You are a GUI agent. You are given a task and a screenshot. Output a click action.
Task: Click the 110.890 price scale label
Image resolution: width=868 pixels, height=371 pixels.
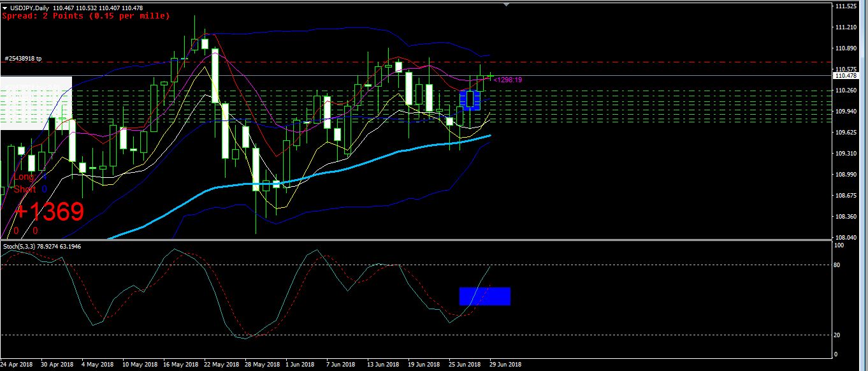(846, 48)
